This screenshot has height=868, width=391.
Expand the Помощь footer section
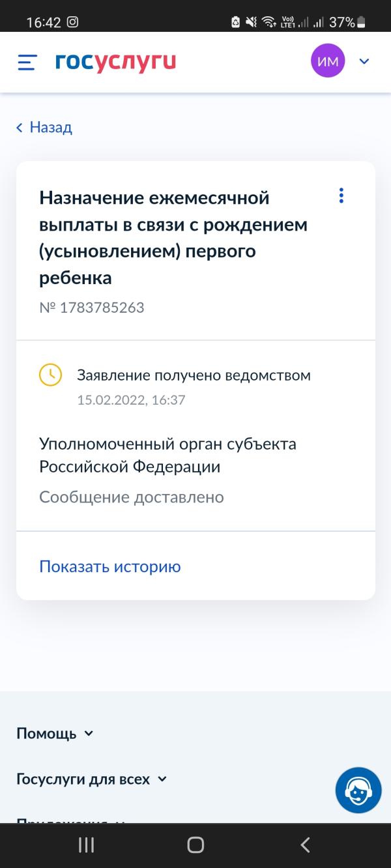click(x=55, y=733)
